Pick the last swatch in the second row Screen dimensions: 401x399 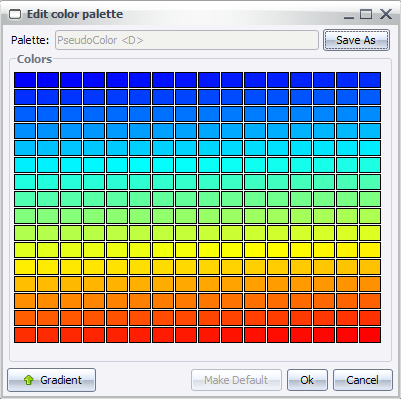click(370, 97)
